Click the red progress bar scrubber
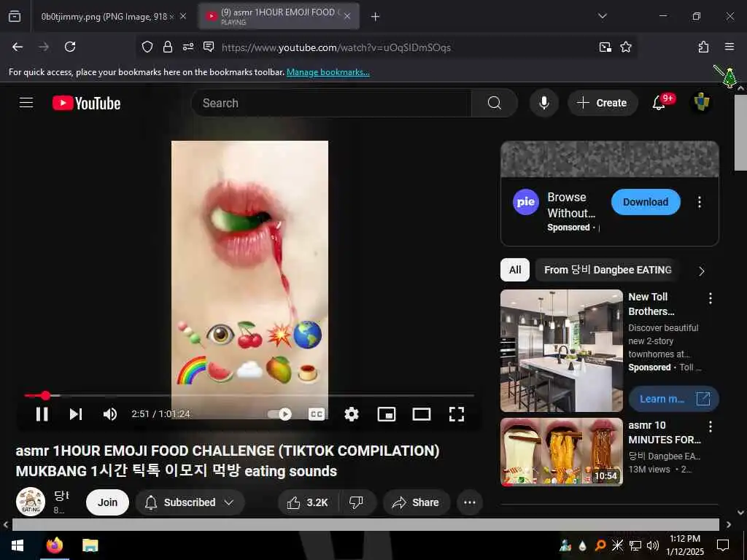This screenshot has width=747, height=560. click(x=45, y=395)
